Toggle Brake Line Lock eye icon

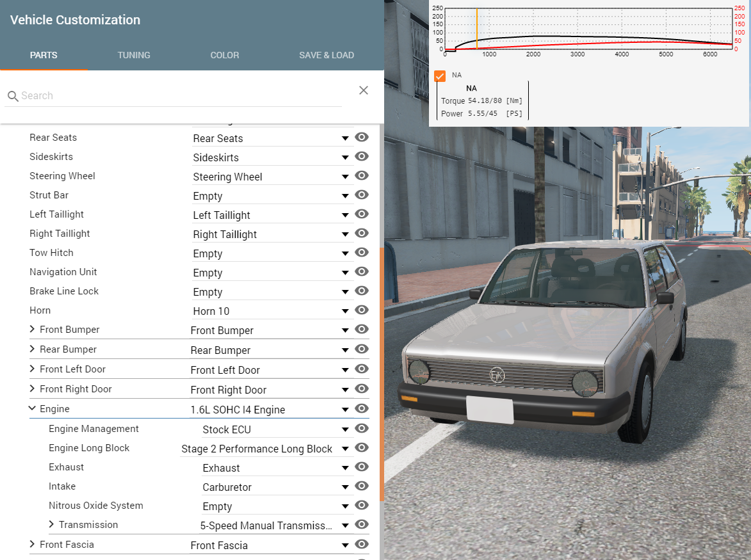pos(362,291)
